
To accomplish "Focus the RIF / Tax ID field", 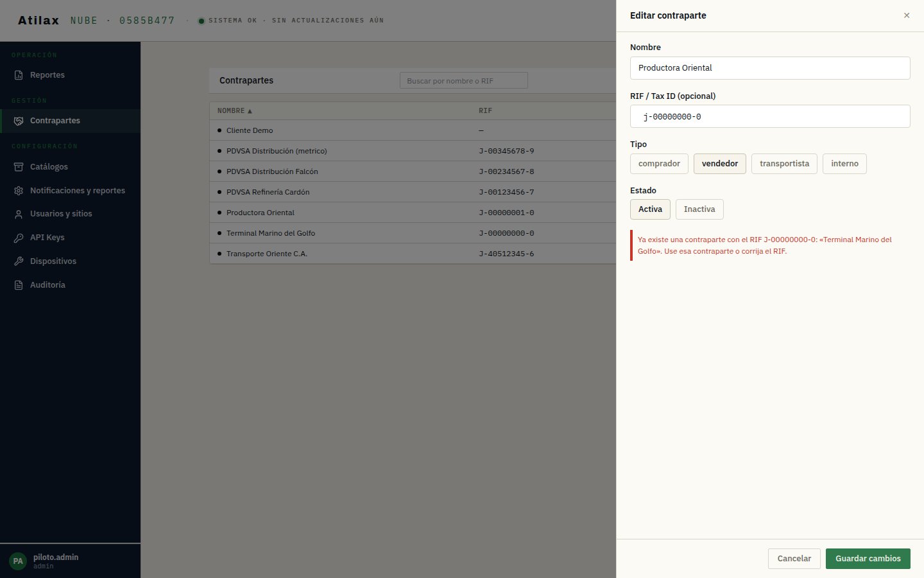I will (770, 116).
